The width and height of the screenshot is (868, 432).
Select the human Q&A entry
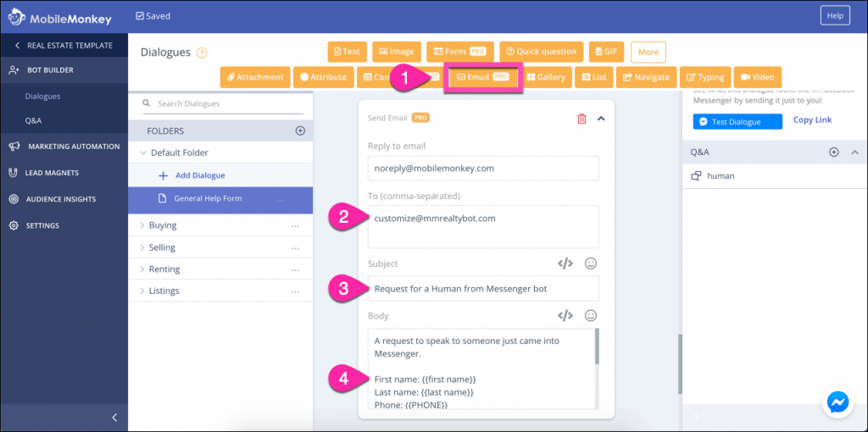tap(775, 176)
